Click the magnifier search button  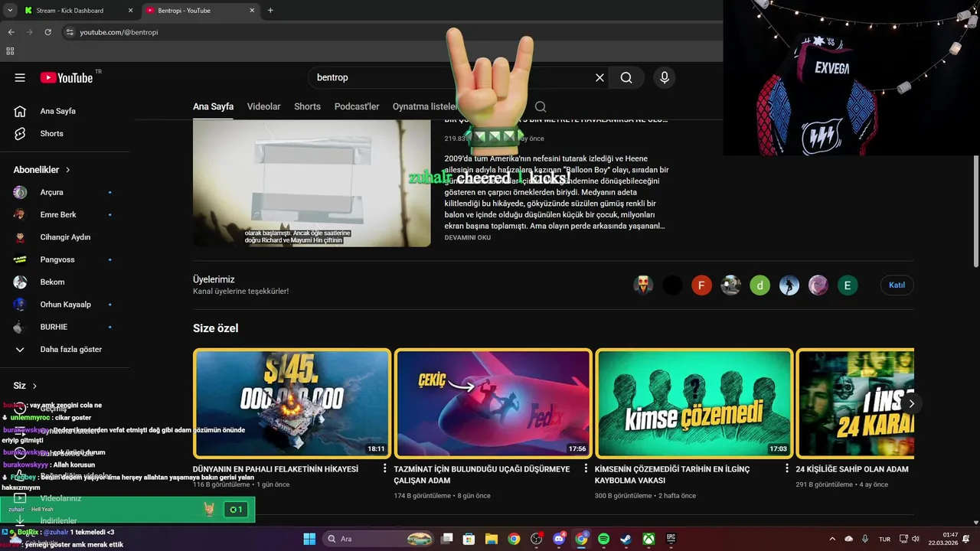point(626,77)
